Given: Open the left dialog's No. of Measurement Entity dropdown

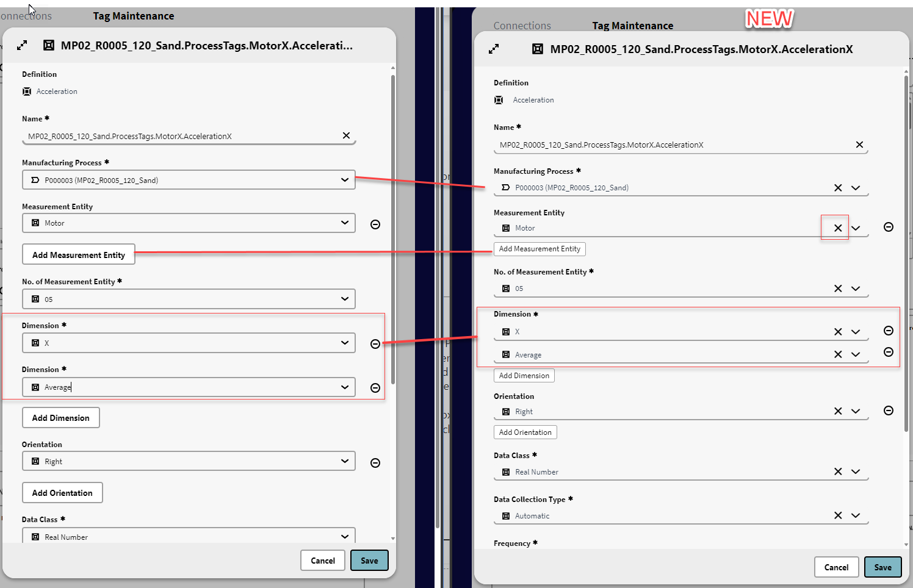Looking at the screenshot, I should tap(345, 299).
